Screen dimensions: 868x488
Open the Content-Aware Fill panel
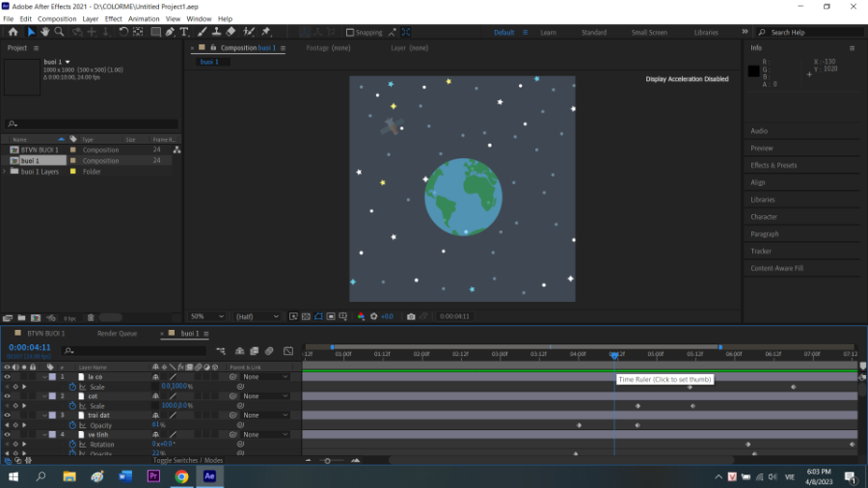[776, 268]
